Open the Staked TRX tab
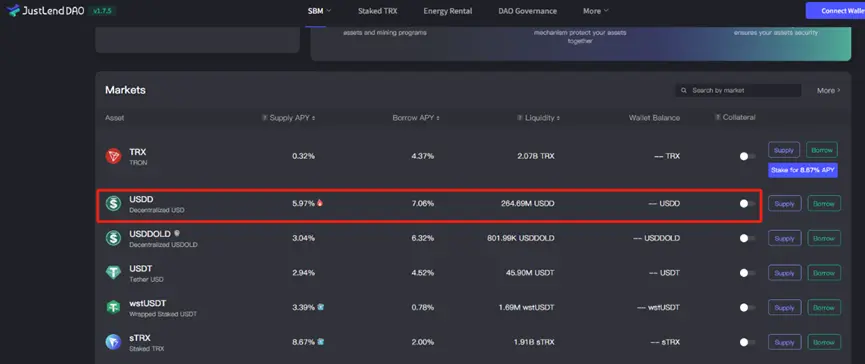 (x=377, y=10)
